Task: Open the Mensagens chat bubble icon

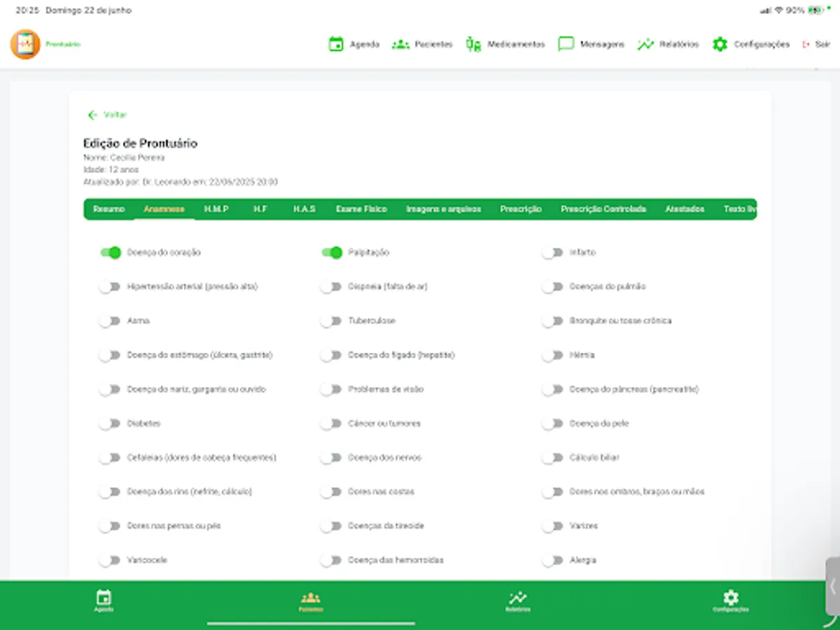Action: 566,44
